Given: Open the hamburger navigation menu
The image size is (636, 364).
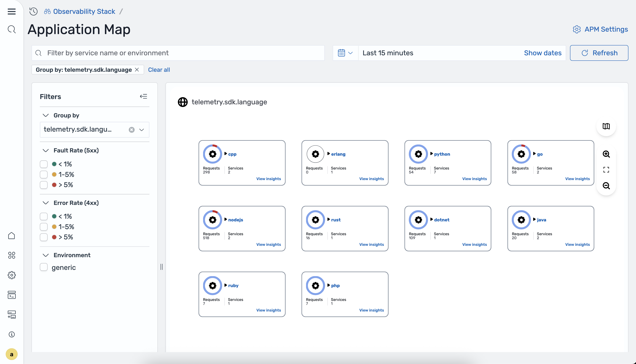Looking at the screenshot, I should [x=12, y=12].
